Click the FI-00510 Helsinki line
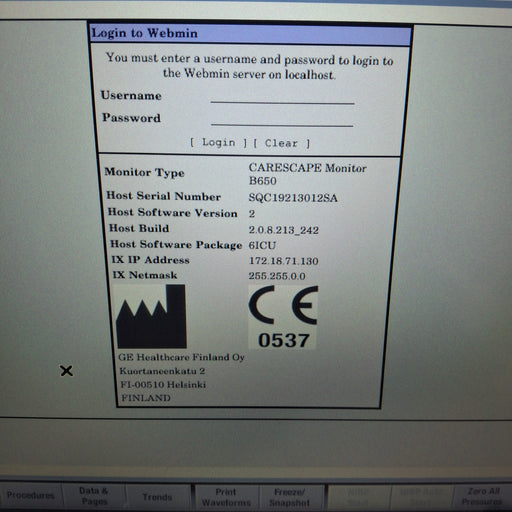Screen dimensions: 512x512 [x=163, y=384]
